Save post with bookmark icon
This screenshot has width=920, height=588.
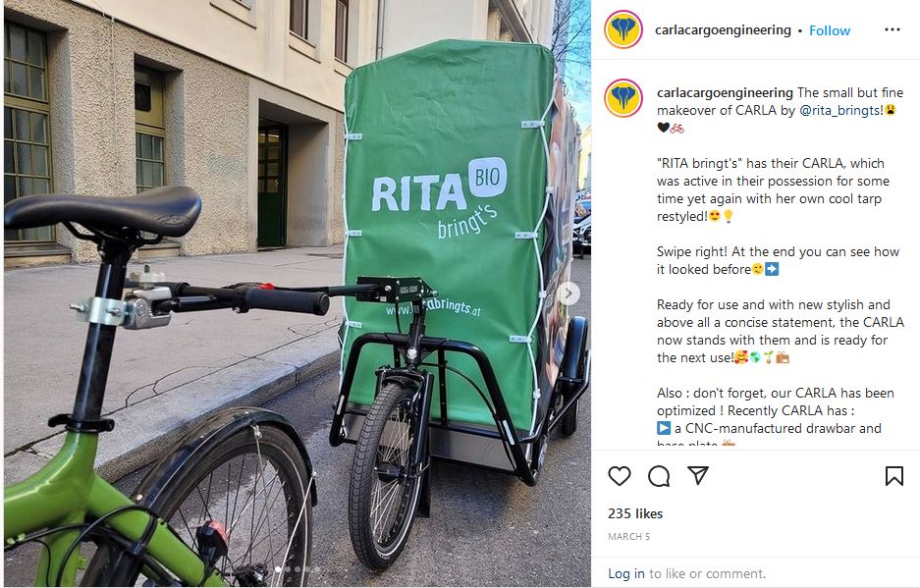[893, 476]
